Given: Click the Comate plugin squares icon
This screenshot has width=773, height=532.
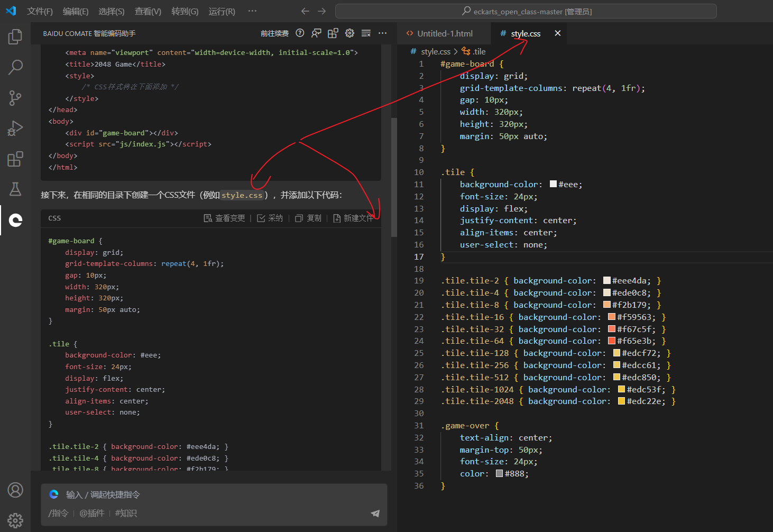Looking at the screenshot, I should pyautogui.click(x=333, y=33).
